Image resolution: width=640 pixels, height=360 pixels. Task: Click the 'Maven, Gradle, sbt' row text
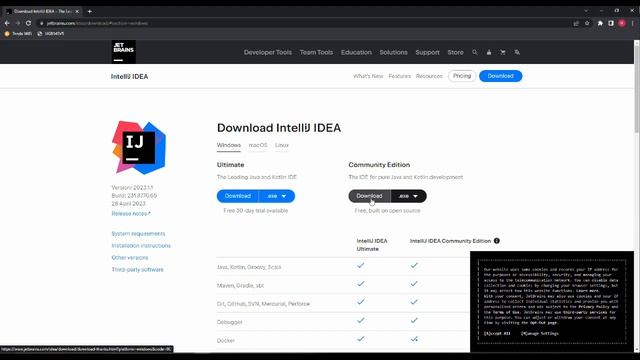pos(240,285)
